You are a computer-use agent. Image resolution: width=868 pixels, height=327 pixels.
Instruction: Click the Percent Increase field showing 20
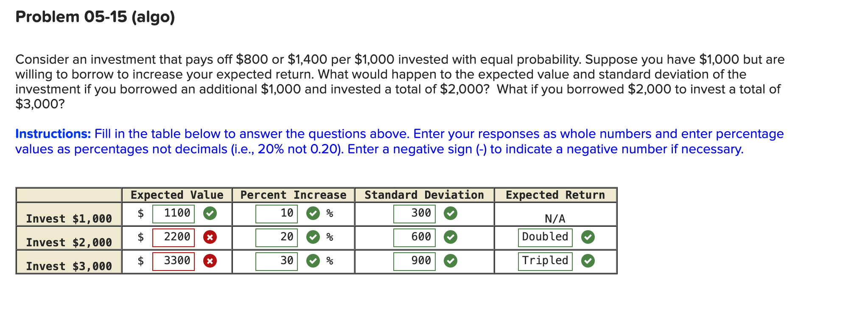(x=276, y=237)
